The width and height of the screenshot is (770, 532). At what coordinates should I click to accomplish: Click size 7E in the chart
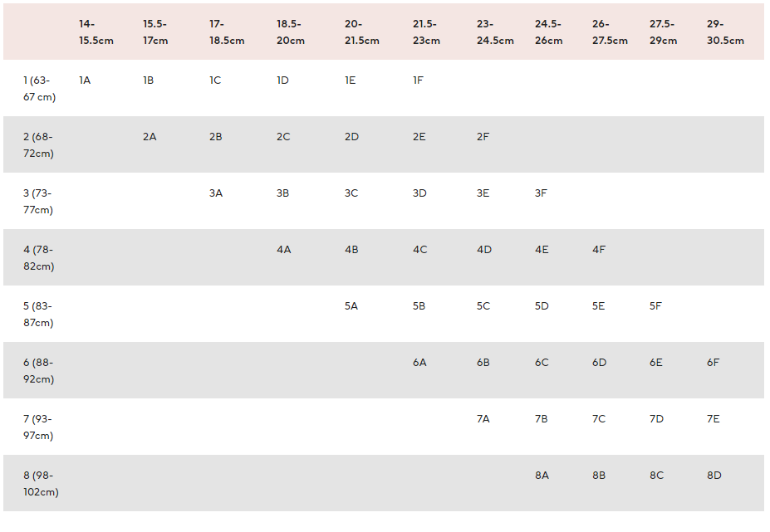[x=713, y=419]
